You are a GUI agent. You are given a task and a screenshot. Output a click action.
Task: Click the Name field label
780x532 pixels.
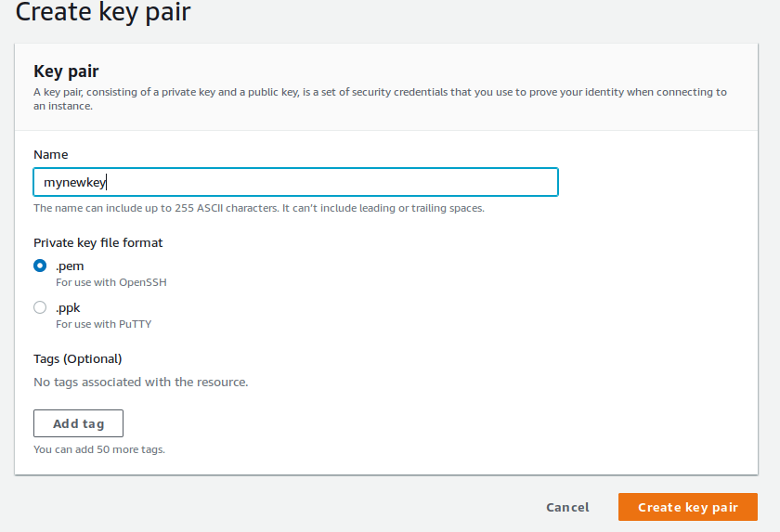(51, 154)
